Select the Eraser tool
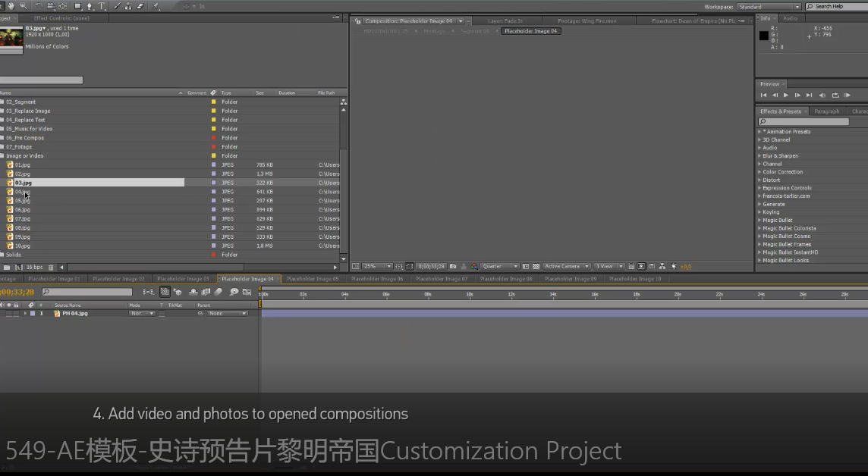868x476 pixels. click(x=140, y=6)
